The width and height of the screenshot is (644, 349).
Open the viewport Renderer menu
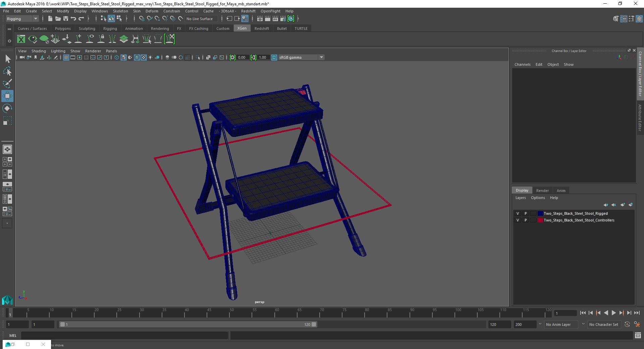pos(93,51)
